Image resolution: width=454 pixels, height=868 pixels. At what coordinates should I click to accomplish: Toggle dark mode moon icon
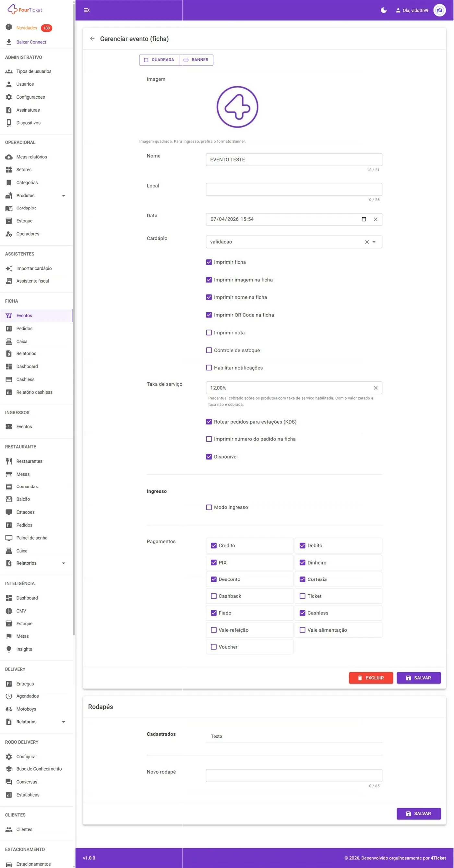click(383, 10)
